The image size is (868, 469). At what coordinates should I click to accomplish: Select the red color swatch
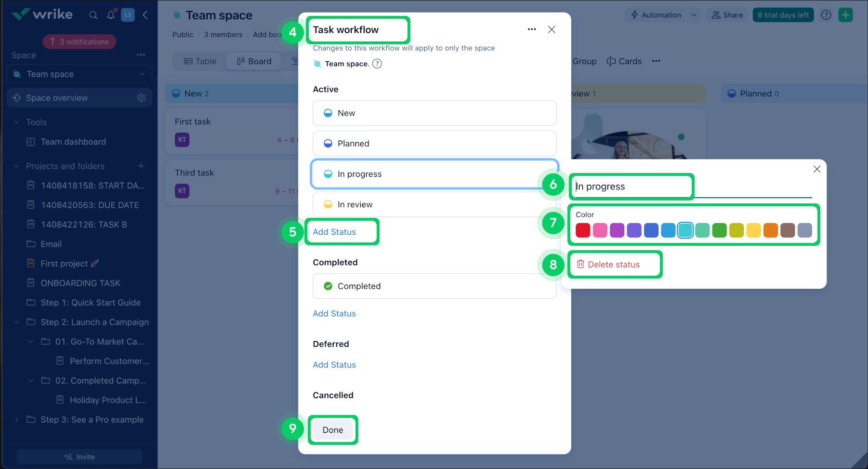click(583, 230)
